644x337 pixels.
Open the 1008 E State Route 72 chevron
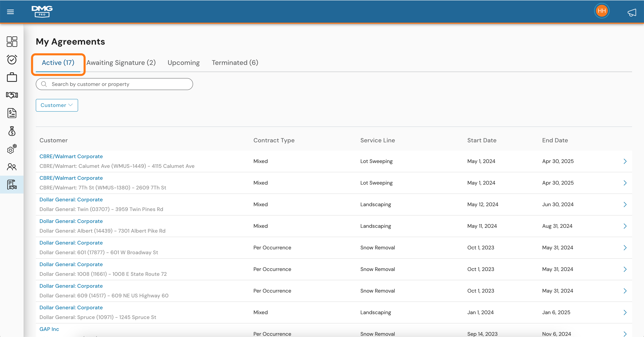(625, 269)
